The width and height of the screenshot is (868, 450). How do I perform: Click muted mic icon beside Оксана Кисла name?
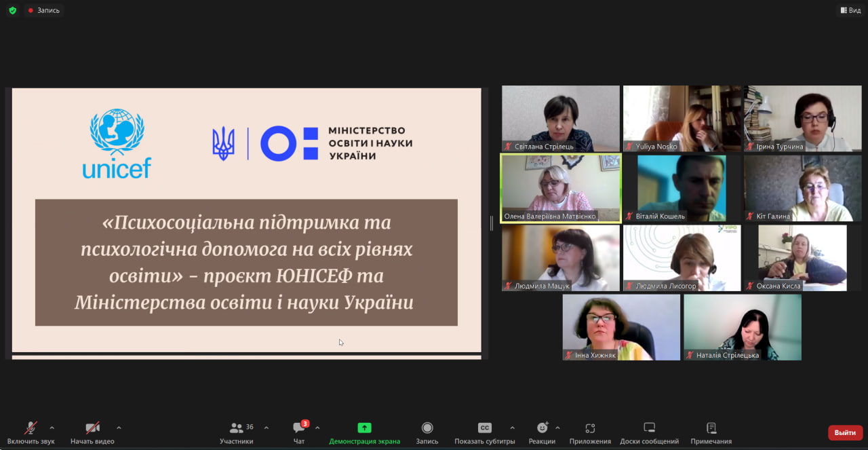click(x=750, y=286)
